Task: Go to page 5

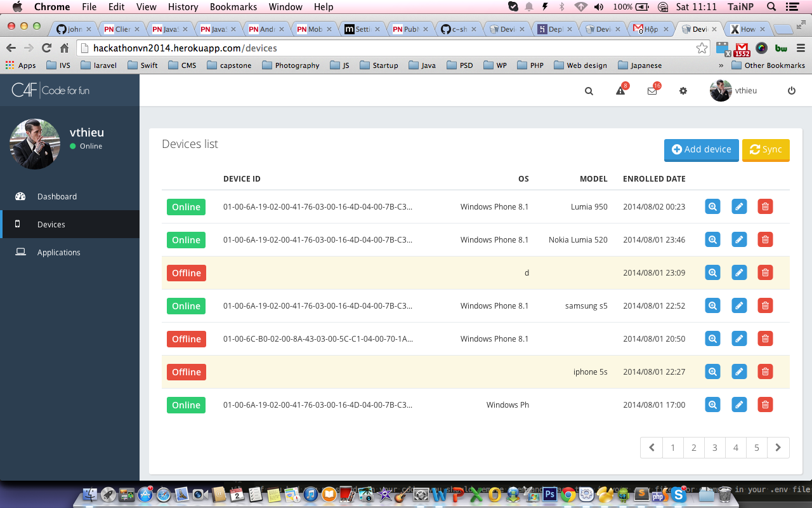Action: [x=757, y=448]
